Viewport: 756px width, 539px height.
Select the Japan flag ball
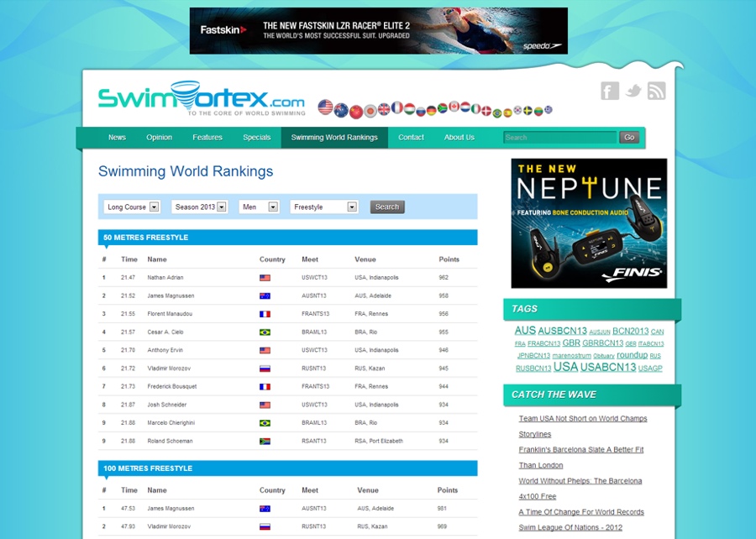pyautogui.click(x=370, y=112)
